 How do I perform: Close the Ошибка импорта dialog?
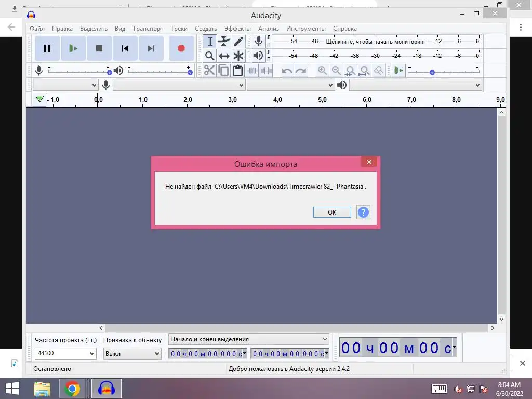(x=369, y=162)
